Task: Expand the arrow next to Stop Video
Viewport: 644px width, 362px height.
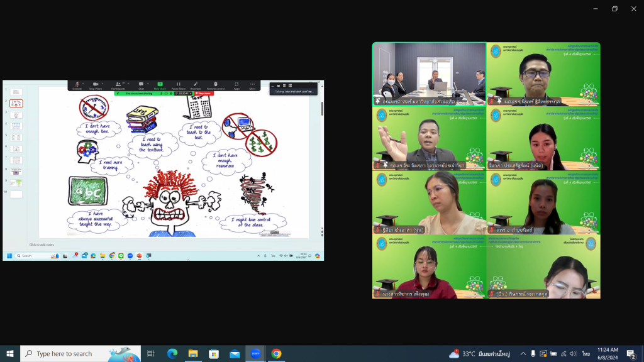Action: click(103, 82)
